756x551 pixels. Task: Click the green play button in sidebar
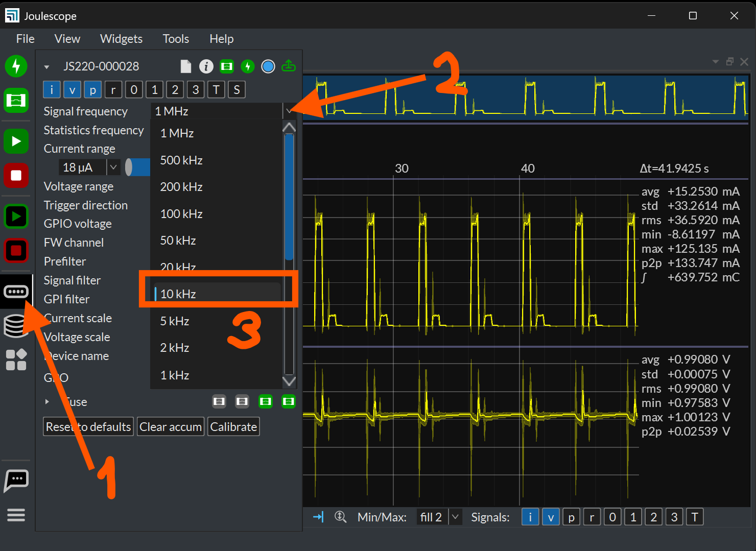(x=16, y=141)
